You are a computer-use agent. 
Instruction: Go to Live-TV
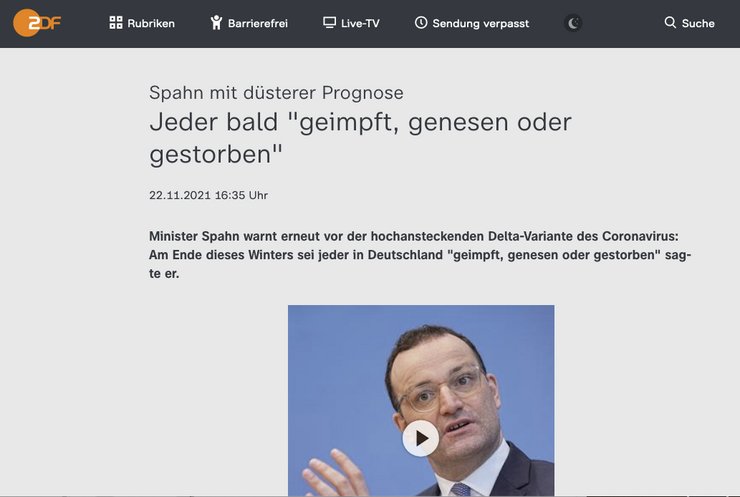[351, 23]
